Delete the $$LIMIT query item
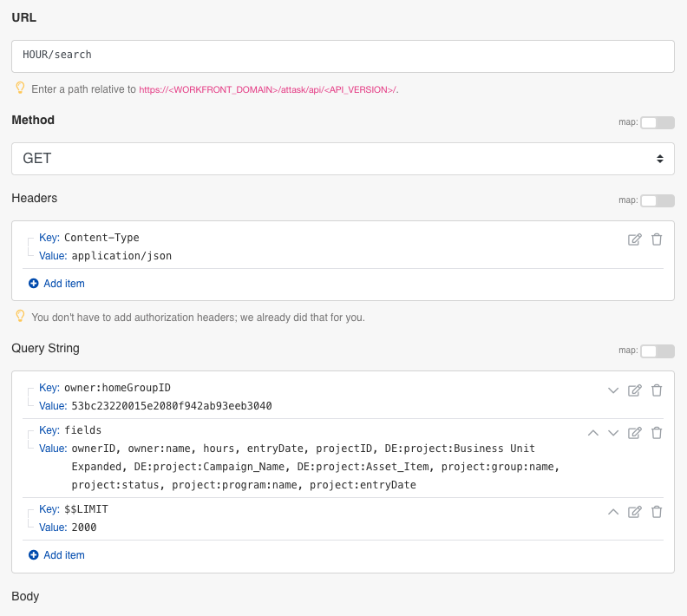687x616 pixels. (x=657, y=512)
